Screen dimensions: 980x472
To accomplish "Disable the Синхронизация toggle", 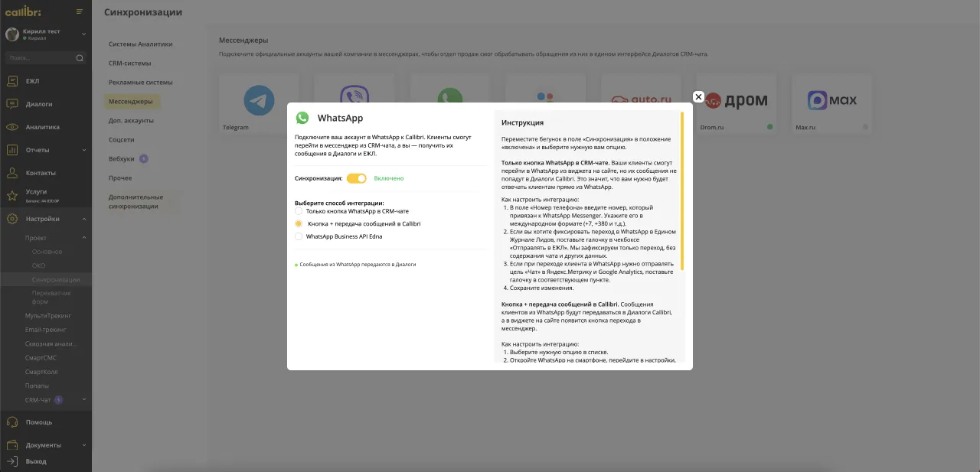I will click(x=358, y=177).
